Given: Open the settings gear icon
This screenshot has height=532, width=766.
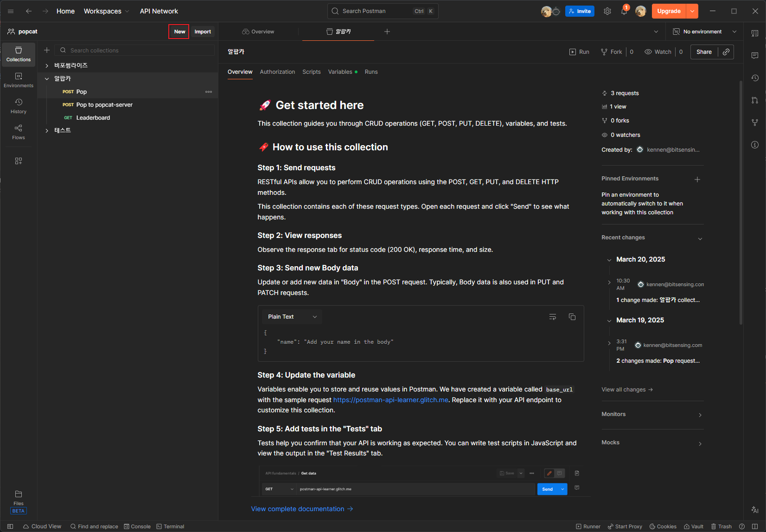Looking at the screenshot, I should pyautogui.click(x=607, y=11).
